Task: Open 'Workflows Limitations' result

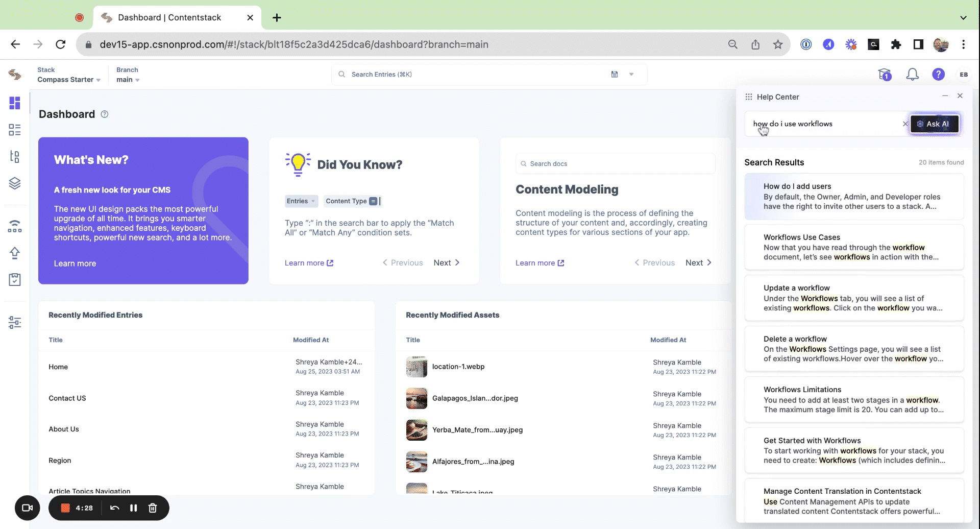Action: coord(854,400)
